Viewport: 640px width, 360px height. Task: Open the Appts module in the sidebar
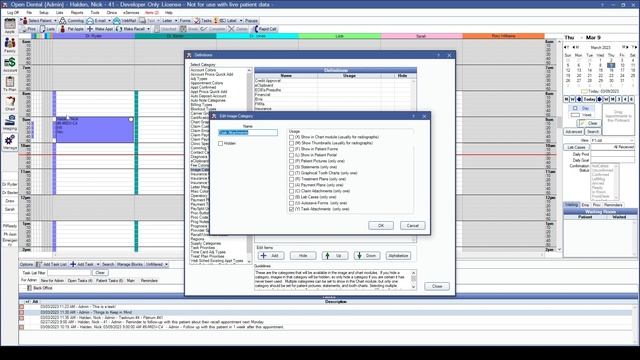[x=10, y=26]
